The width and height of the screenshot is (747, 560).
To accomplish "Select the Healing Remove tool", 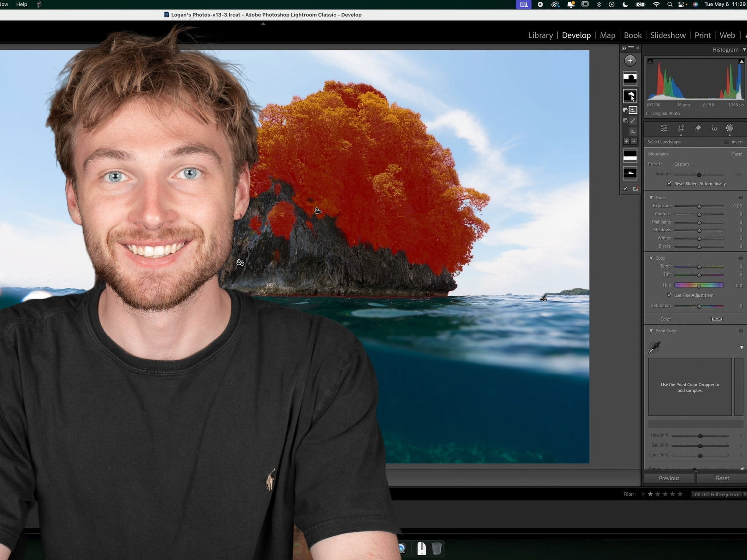I will coord(698,129).
